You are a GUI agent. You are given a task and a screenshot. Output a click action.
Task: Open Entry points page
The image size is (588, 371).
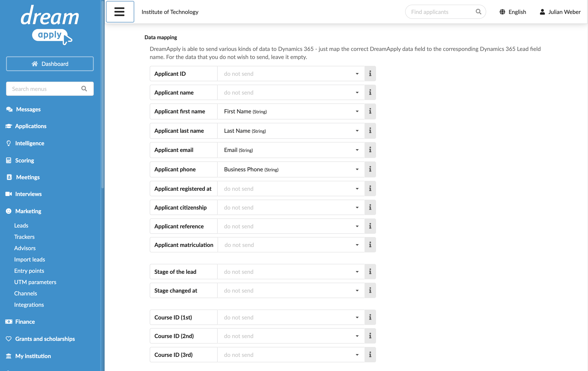29,271
